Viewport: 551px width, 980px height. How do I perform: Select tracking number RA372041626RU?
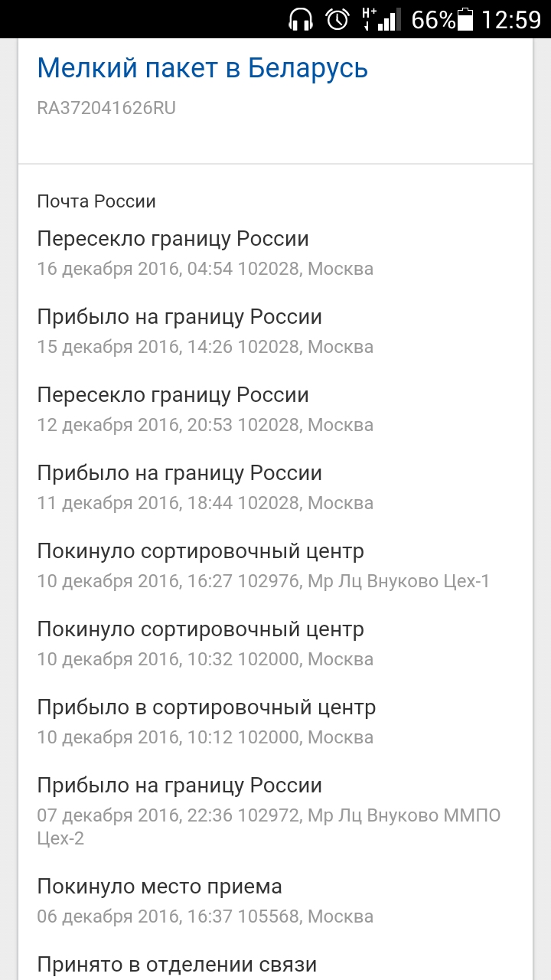click(x=106, y=108)
